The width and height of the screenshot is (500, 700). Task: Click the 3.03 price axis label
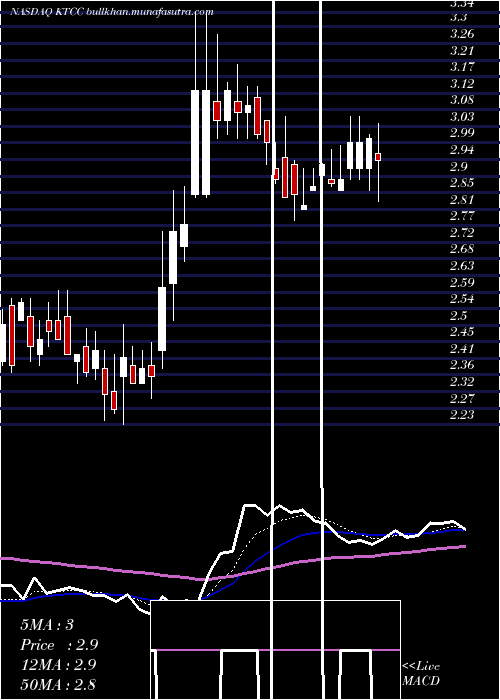point(462,117)
